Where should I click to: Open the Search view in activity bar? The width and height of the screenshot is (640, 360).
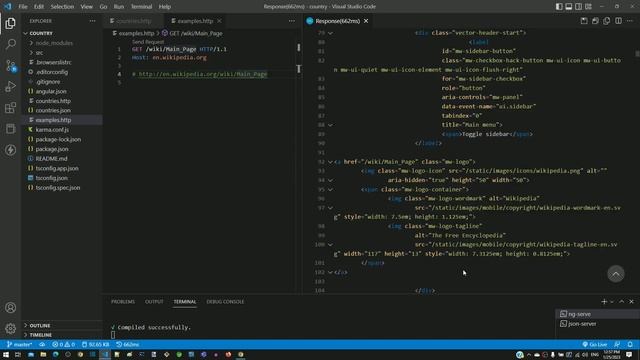(11, 44)
